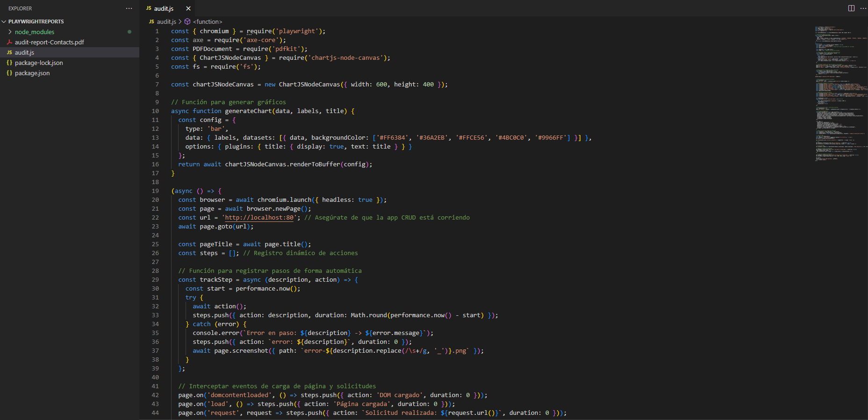
Task: Click the 'axe-core' string on line 2
Action: [x=261, y=40]
